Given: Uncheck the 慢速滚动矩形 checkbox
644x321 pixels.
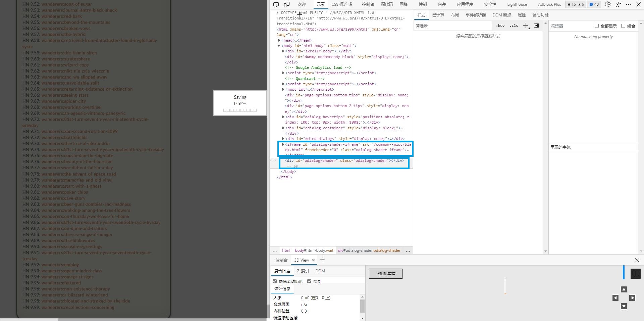Looking at the screenshot, I should (x=275, y=281).
